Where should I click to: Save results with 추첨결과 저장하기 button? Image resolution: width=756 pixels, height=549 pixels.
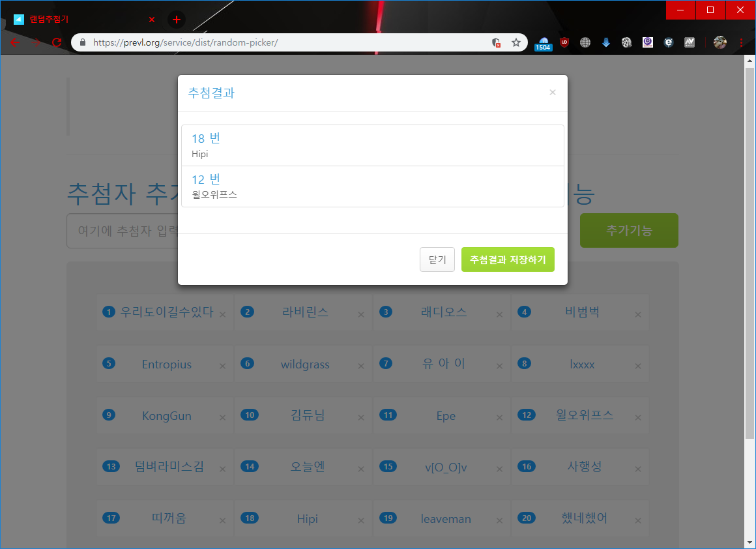(508, 260)
